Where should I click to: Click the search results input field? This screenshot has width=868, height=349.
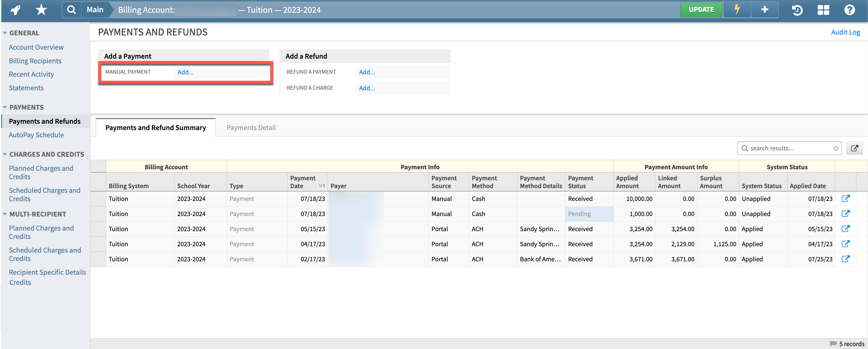(x=788, y=148)
